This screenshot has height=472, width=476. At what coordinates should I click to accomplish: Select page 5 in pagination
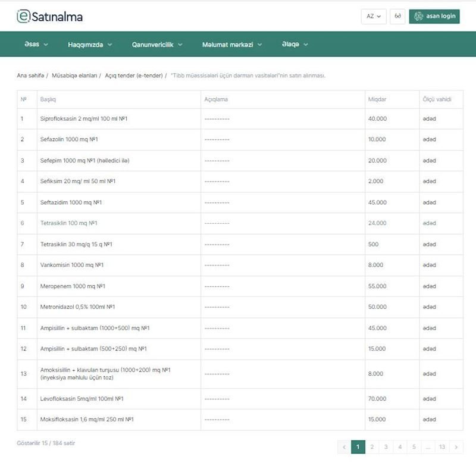414,447
